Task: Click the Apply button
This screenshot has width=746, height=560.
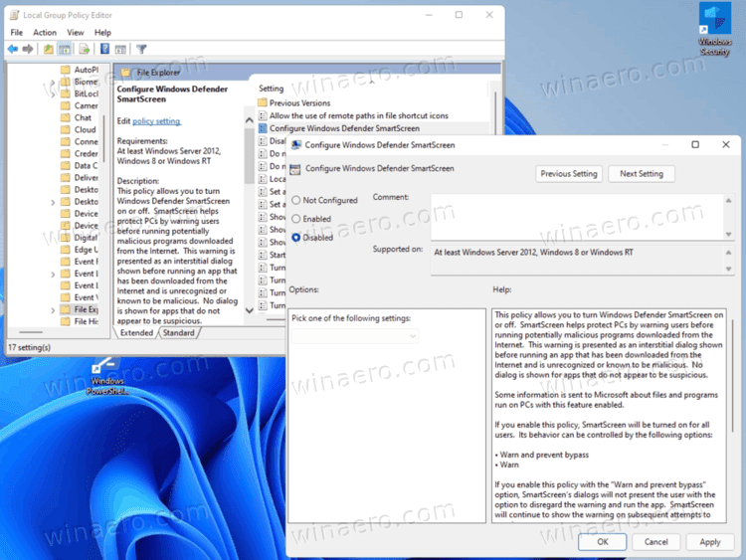Action: point(710,541)
